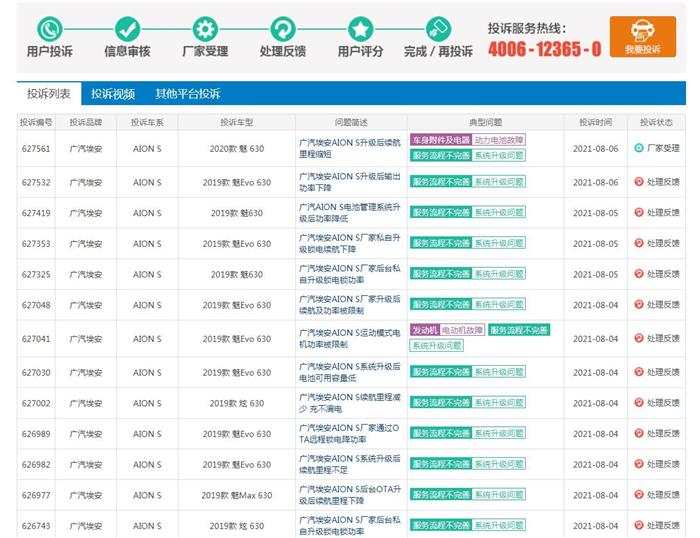Viewport: 700px width, 538px height.
Task: Select complaint number 627561
Action: (x=36, y=149)
